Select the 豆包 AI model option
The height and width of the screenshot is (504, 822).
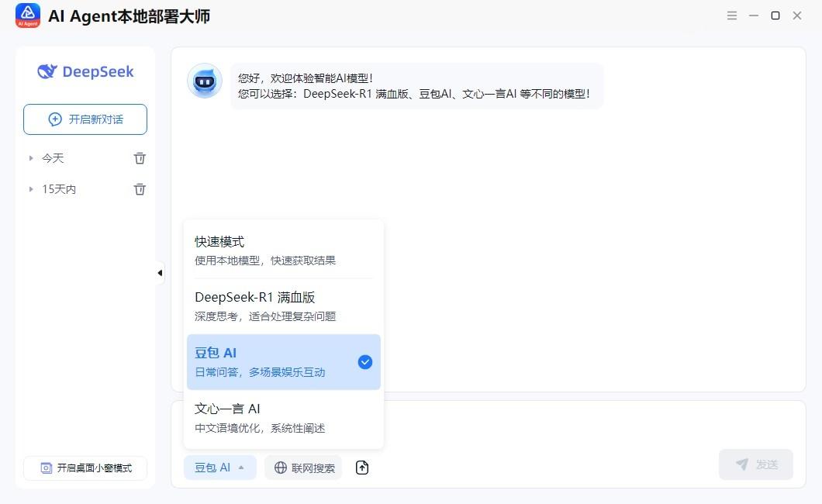284,362
